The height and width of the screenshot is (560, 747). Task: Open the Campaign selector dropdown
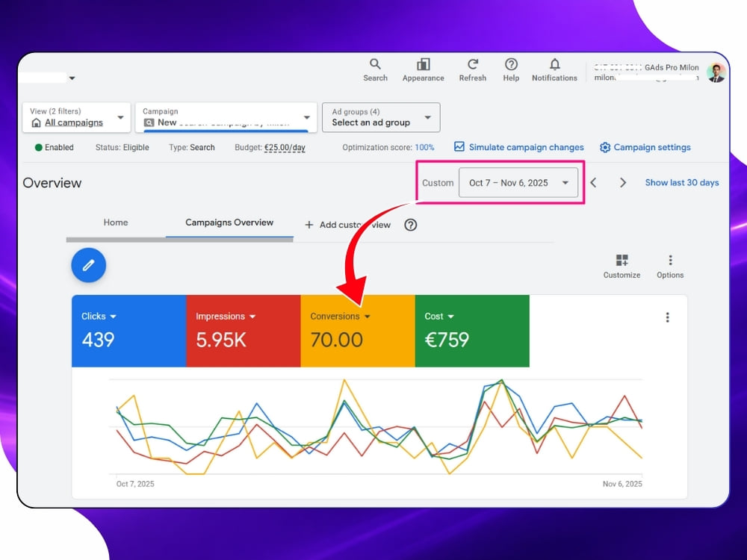tap(226, 117)
